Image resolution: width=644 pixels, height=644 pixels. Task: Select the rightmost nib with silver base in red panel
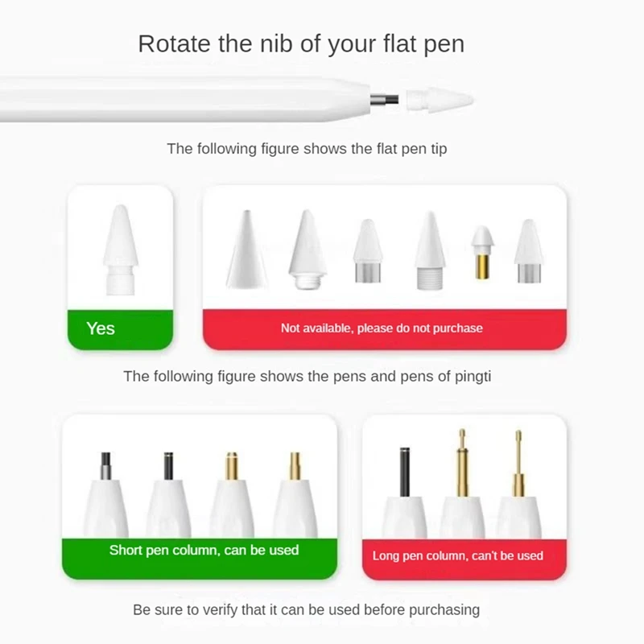pyautogui.click(x=529, y=251)
